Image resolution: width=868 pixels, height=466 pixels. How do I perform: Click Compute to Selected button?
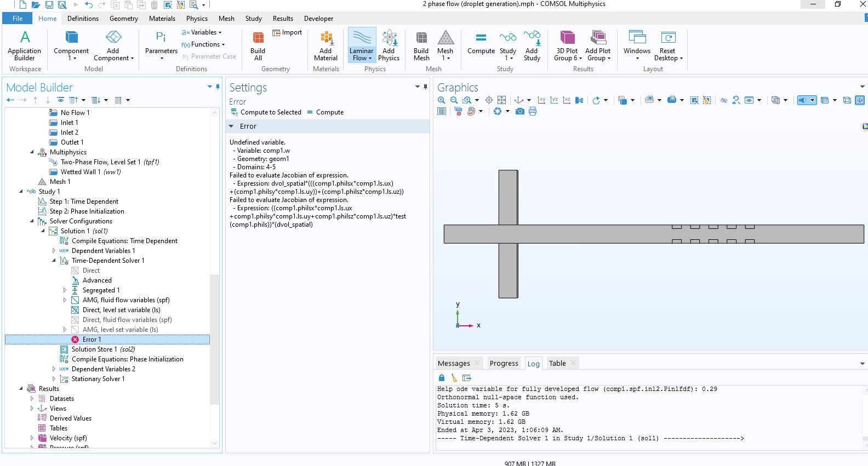coord(266,112)
